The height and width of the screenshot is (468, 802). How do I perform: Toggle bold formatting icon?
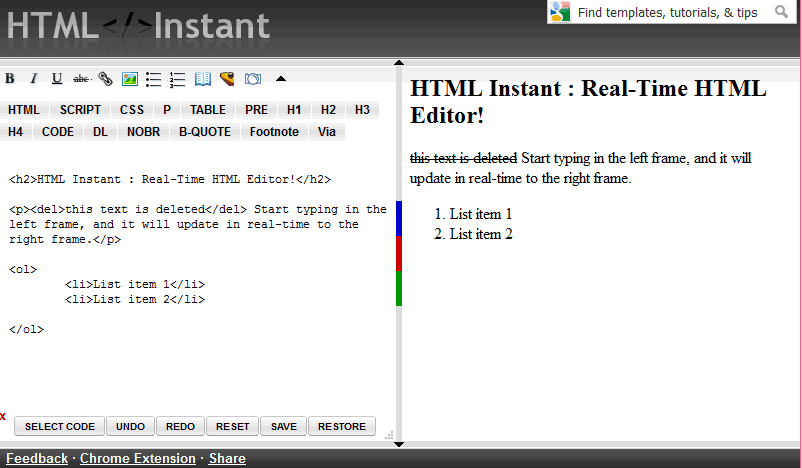point(10,79)
